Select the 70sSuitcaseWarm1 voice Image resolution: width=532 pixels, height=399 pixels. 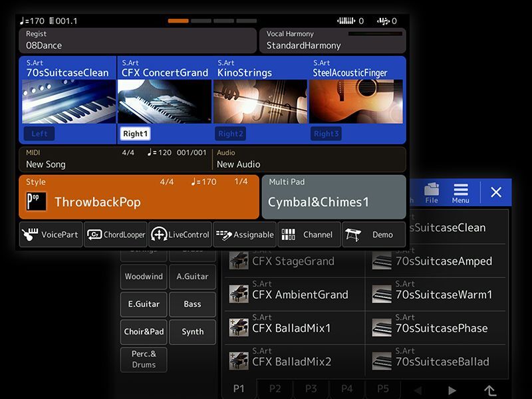(x=437, y=294)
